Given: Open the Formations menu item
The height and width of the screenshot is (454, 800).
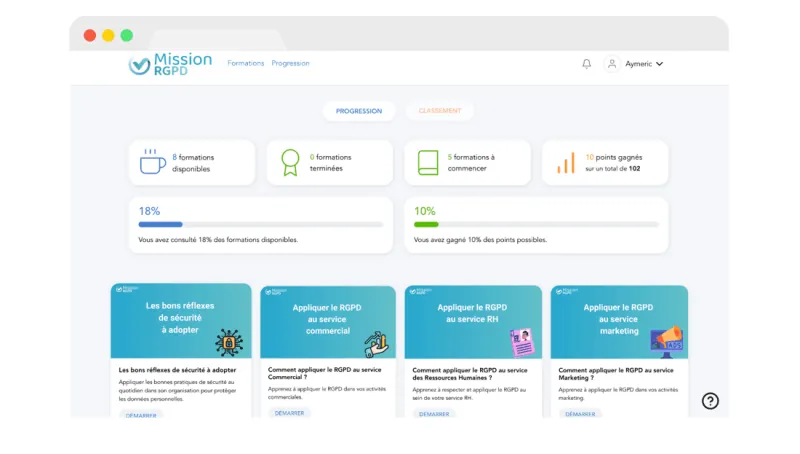Looking at the screenshot, I should point(245,63).
